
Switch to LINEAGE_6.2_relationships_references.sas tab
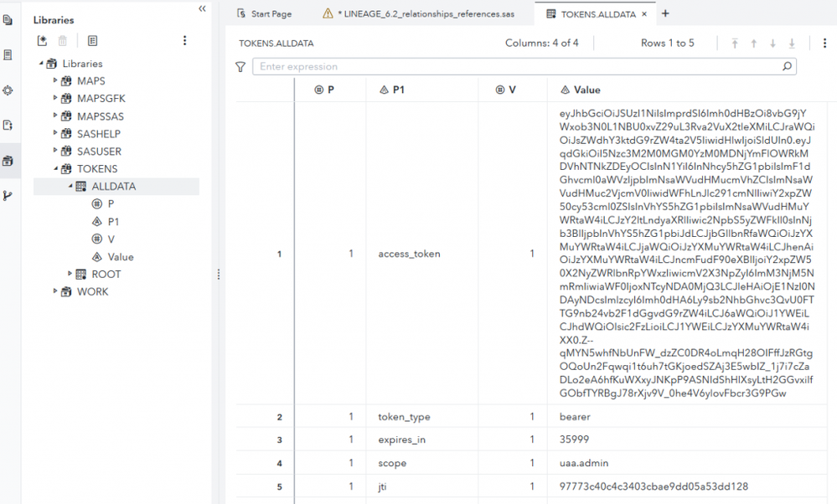419,14
